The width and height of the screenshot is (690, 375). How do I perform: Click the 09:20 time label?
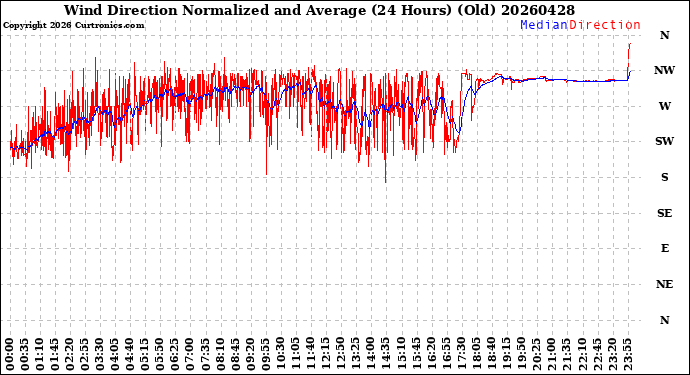pyautogui.click(x=250, y=354)
